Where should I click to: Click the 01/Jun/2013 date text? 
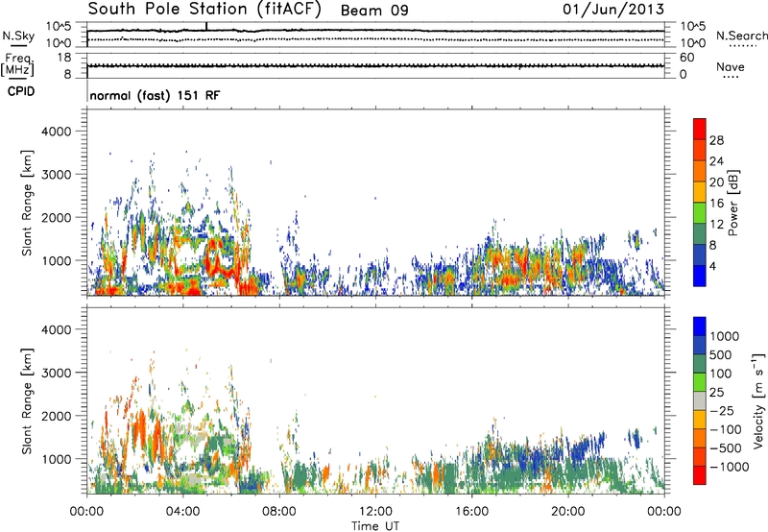(613, 10)
